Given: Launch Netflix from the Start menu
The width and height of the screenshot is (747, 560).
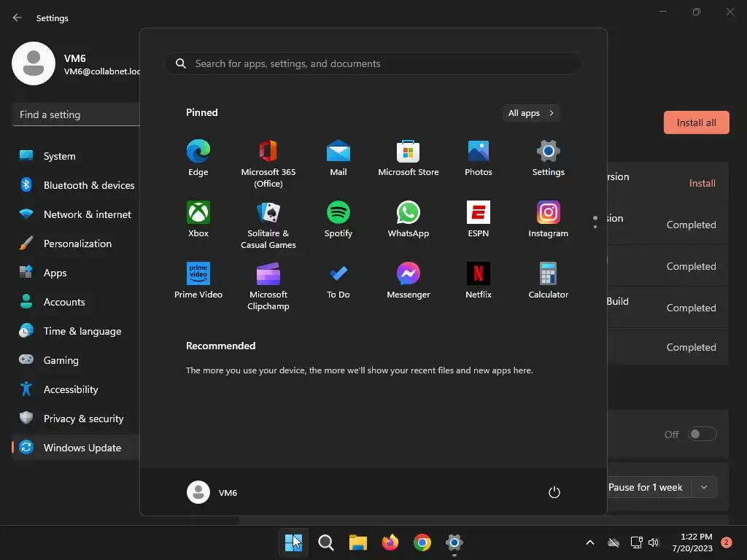Looking at the screenshot, I should pyautogui.click(x=479, y=281).
